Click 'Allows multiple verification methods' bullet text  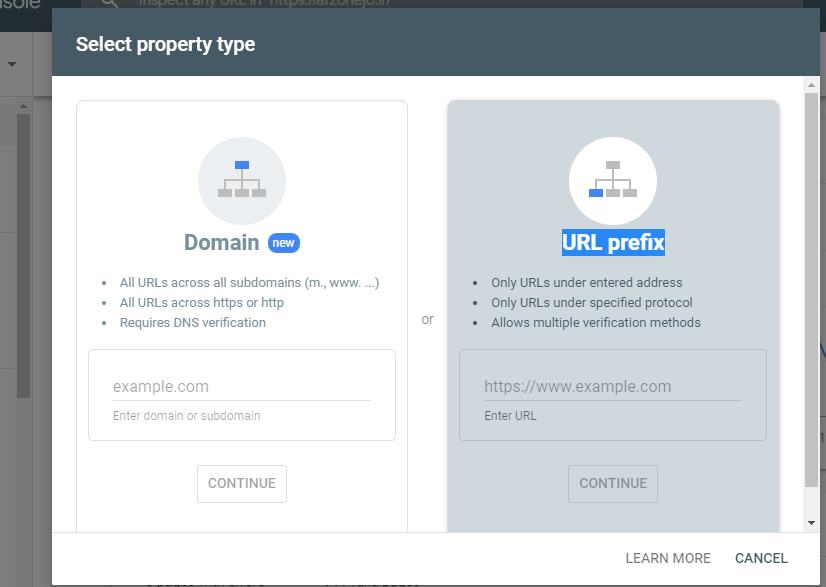(595, 323)
